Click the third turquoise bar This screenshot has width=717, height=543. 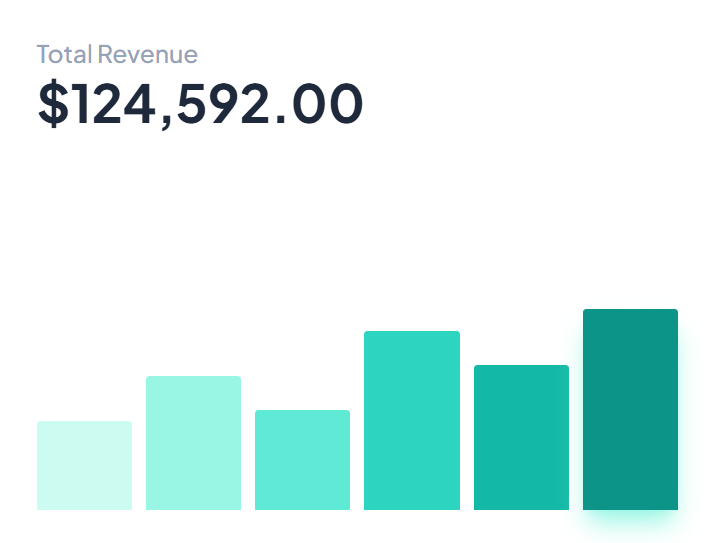pos(302,460)
